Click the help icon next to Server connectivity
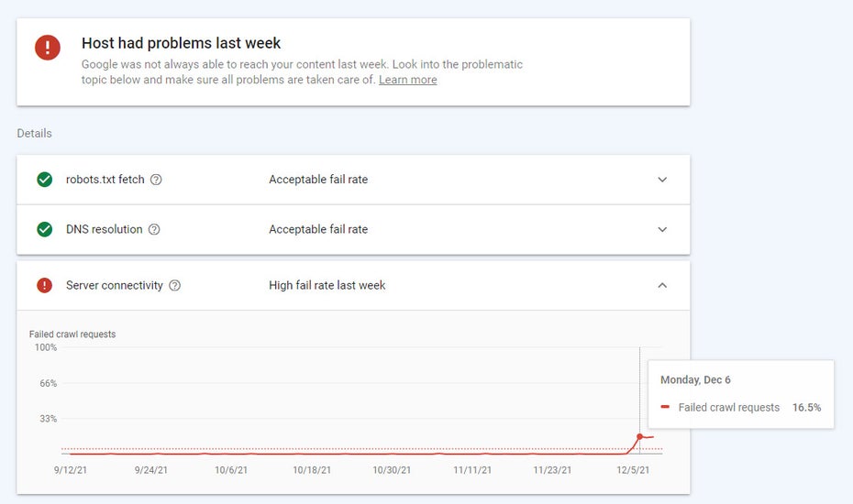Screen dimensions: 853x504 coord(175,286)
